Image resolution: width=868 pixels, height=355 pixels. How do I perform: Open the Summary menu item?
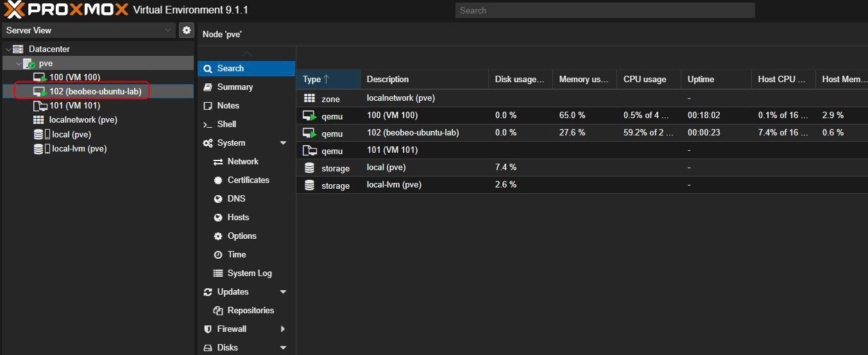[235, 87]
